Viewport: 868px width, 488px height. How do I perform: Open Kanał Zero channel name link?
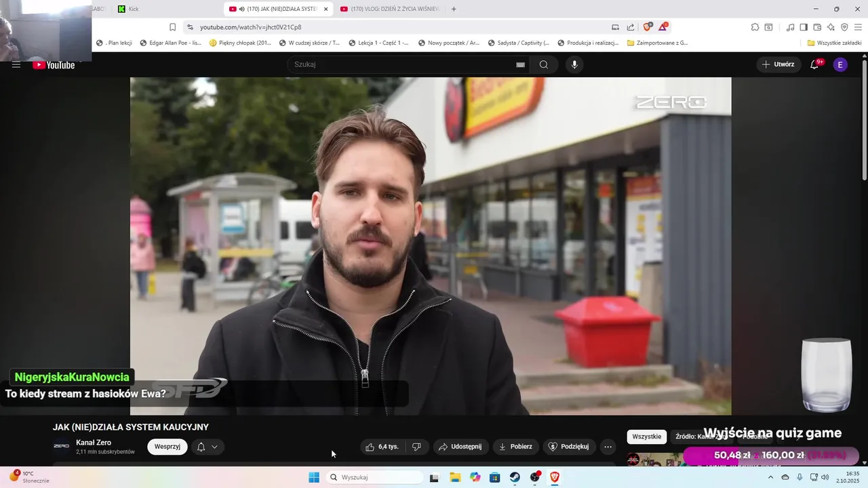(x=94, y=443)
